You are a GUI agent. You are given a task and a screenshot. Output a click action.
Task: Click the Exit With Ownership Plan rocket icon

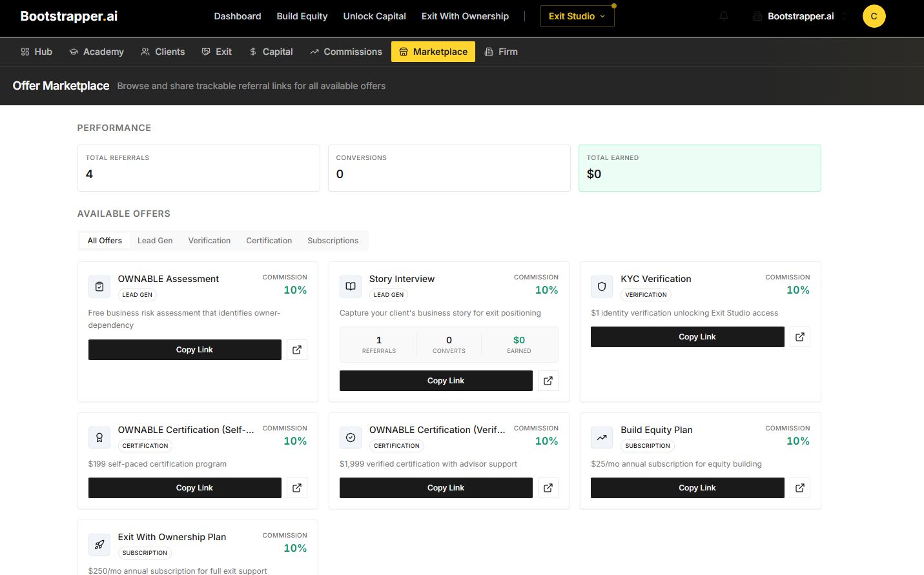(99, 545)
